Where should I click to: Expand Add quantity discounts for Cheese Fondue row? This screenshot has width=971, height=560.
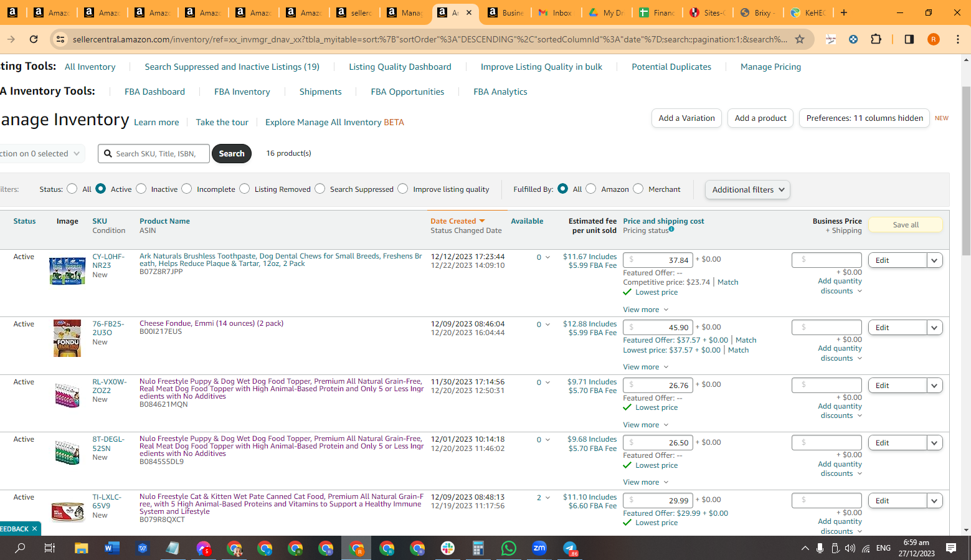[840, 353]
